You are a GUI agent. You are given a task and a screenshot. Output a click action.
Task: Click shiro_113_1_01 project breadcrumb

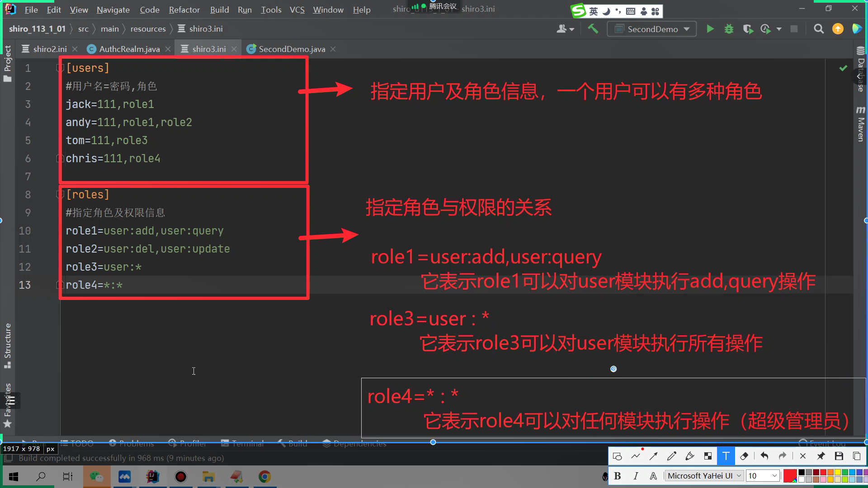(x=37, y=29)
